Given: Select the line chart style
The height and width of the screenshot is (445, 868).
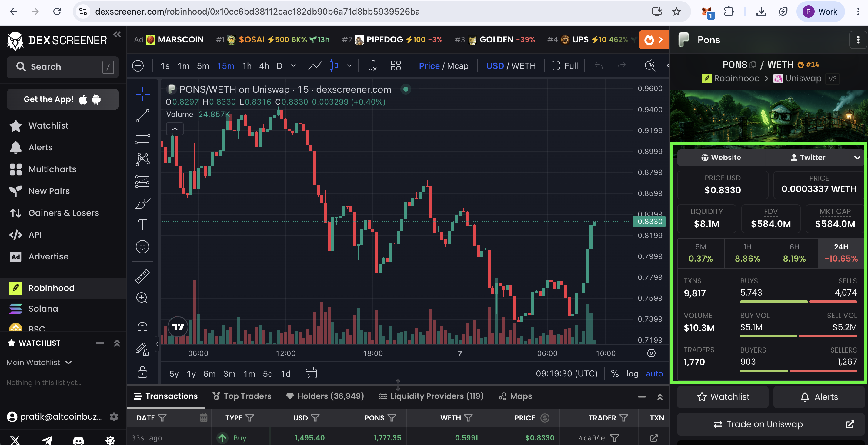Looking at the screenshot, I should click(x=315, y=66).
